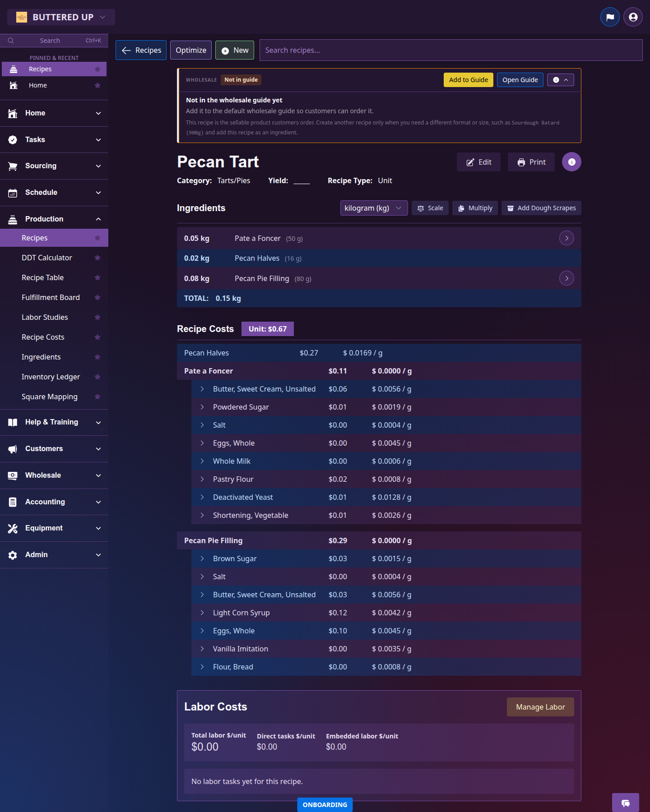
Task: Click the Accounting calculator icon
Action: pos(13,502)
